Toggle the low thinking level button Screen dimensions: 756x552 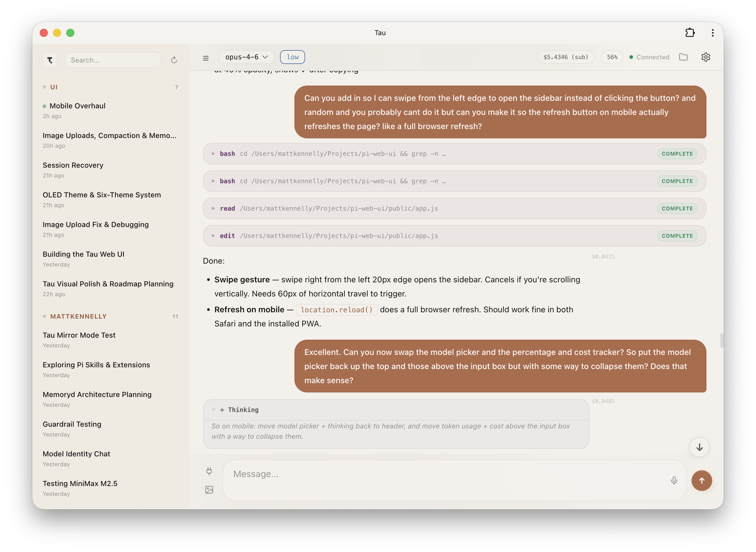[292, 57]
